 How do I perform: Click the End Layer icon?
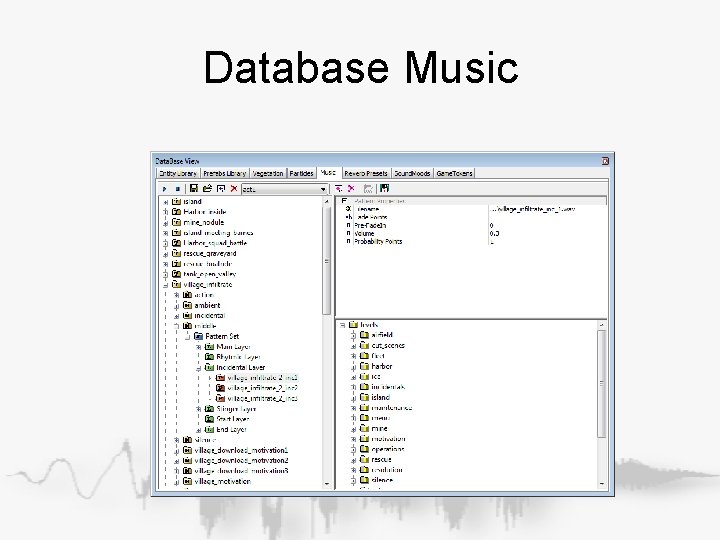click(x=209, y=429)
